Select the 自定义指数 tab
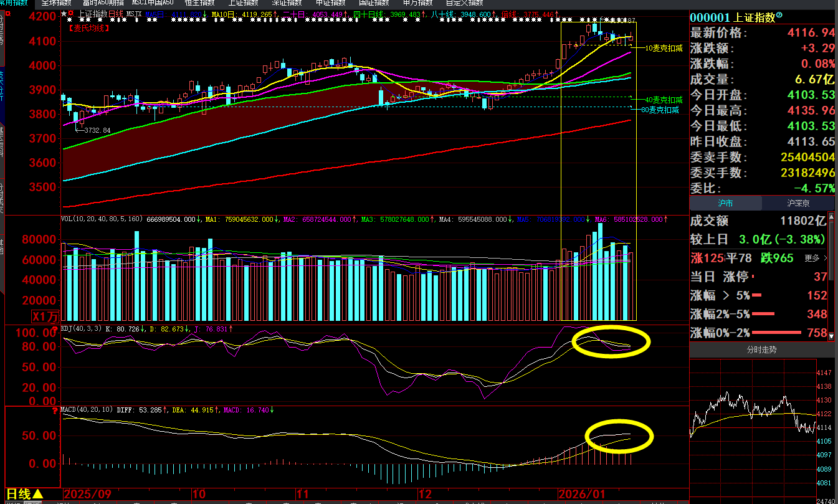Viewport: 838px width, 504px height. point(464,3)
